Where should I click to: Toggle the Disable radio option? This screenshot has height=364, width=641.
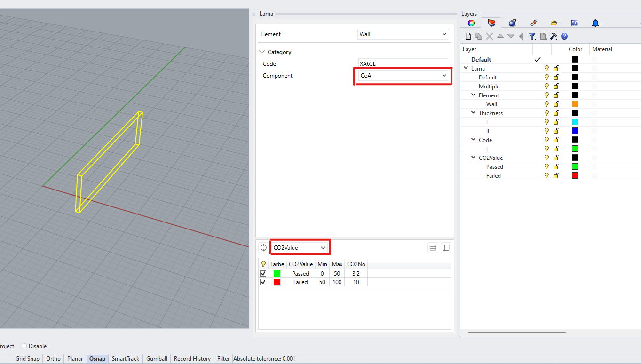pyautogui.click(x=24, y=346)
